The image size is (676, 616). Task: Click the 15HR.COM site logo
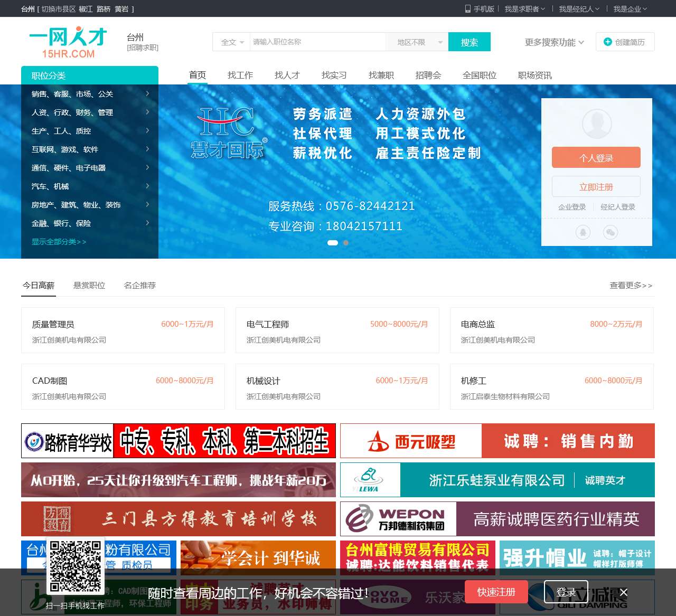tap(68, 43)
